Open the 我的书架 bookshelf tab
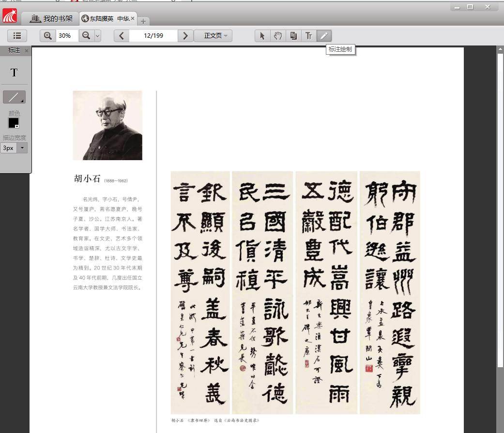This screenshot has height=433, width=504. pyautogui.click(x=51, y=19)
